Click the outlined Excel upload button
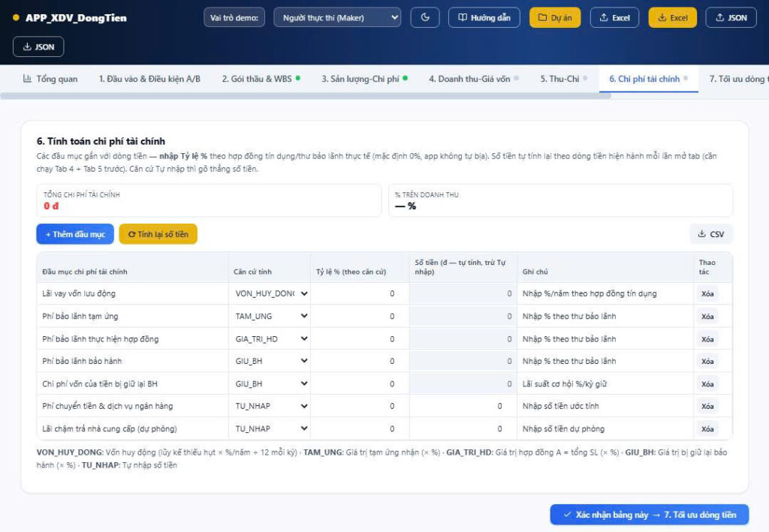769x532 pixels. 614,18
